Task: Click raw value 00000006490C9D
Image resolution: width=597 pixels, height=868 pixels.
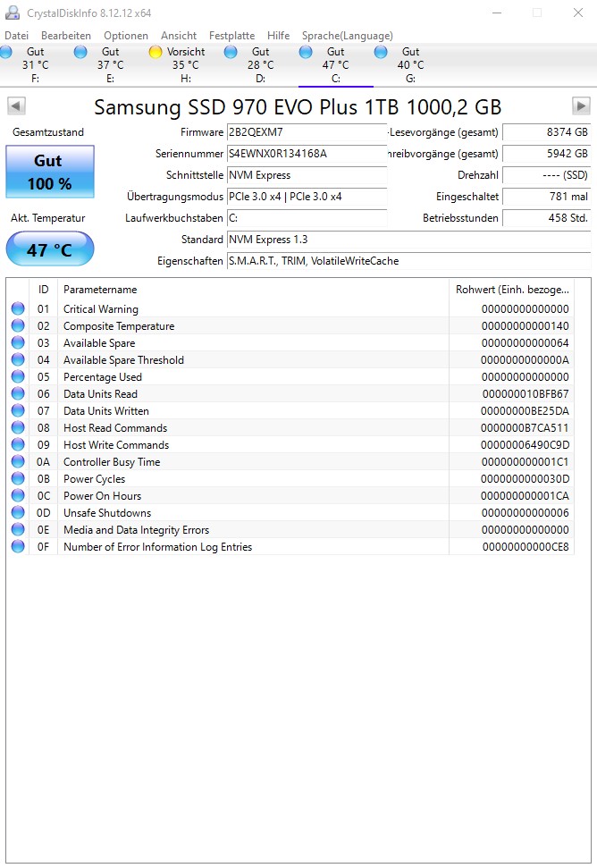Action: pyautogui.click(x=526, y=445)
